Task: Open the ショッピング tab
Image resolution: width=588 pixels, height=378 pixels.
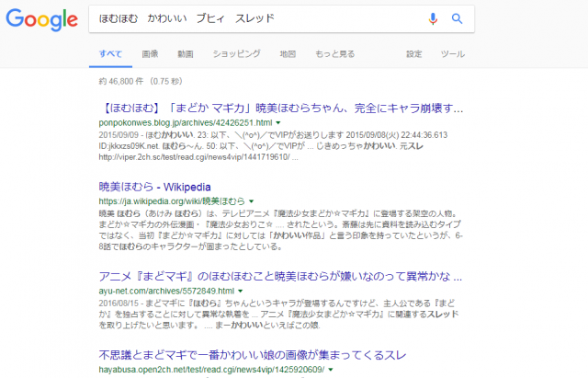Action: click(237, 53)
